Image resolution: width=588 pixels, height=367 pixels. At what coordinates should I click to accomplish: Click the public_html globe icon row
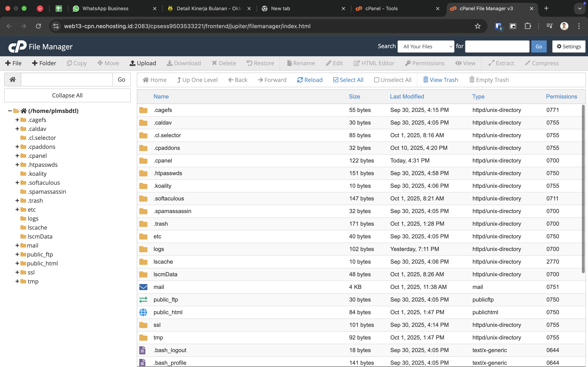point(143,312)
